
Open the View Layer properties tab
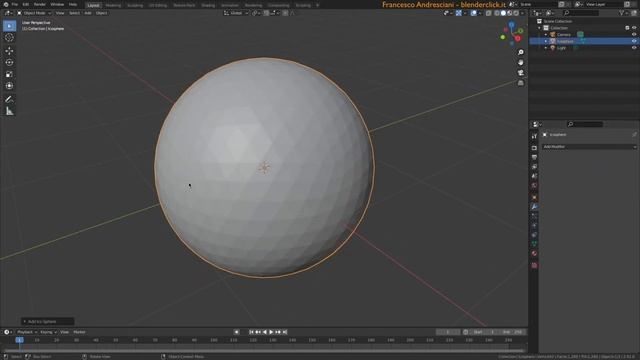(x=534, y=167)
